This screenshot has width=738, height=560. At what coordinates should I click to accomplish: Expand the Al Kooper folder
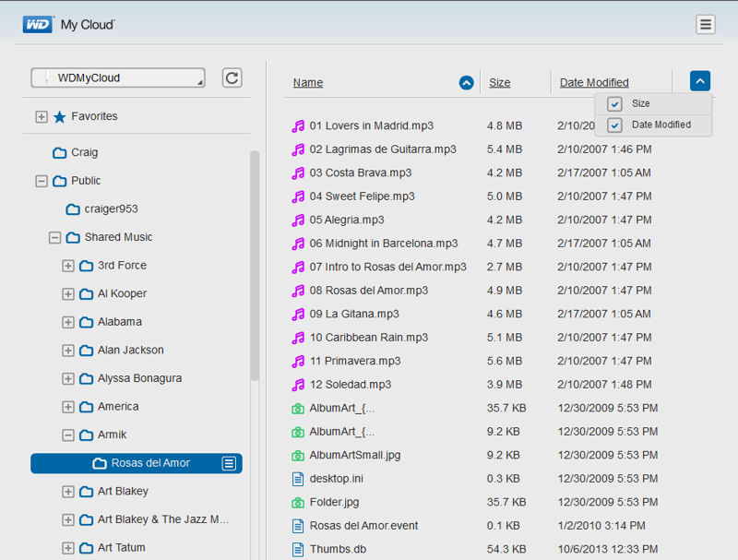(x=68, y=293)
